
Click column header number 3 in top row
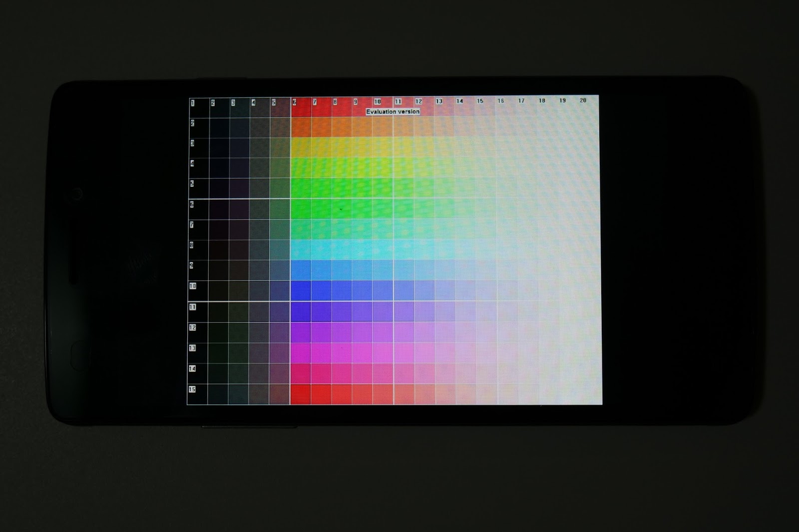coord(233,103)
